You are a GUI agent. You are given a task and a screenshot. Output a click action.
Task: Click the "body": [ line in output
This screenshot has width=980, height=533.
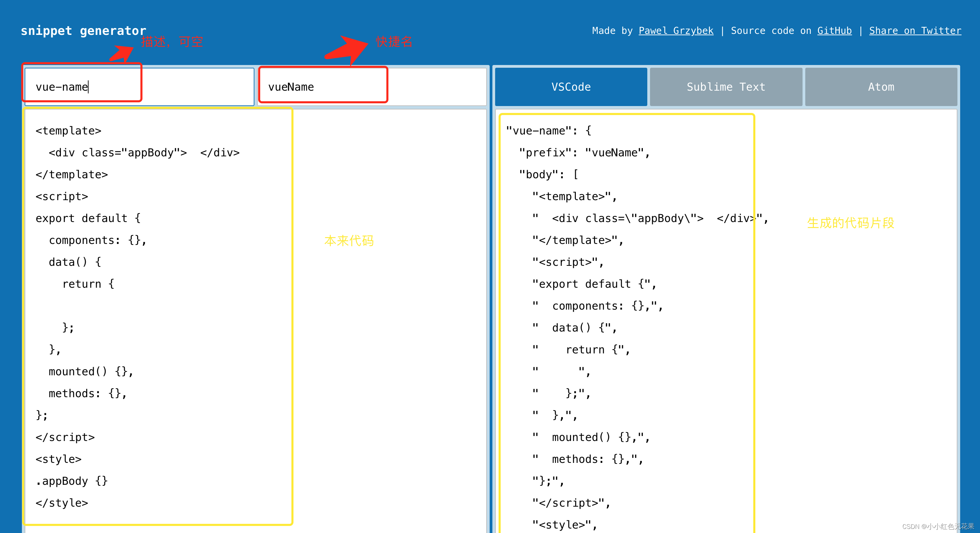(x=548, y=174)
